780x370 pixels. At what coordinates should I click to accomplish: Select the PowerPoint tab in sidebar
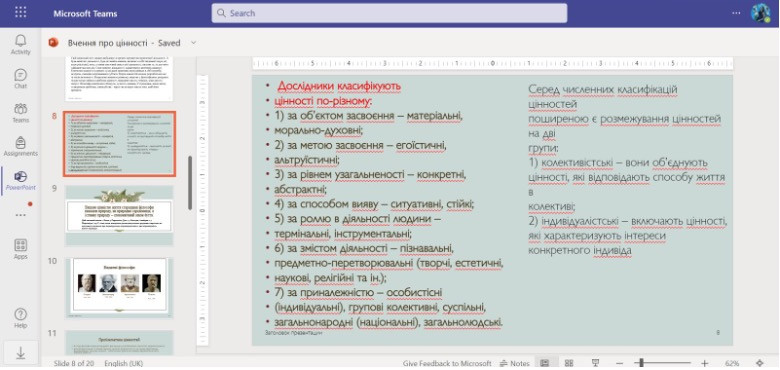click(20, 181)
